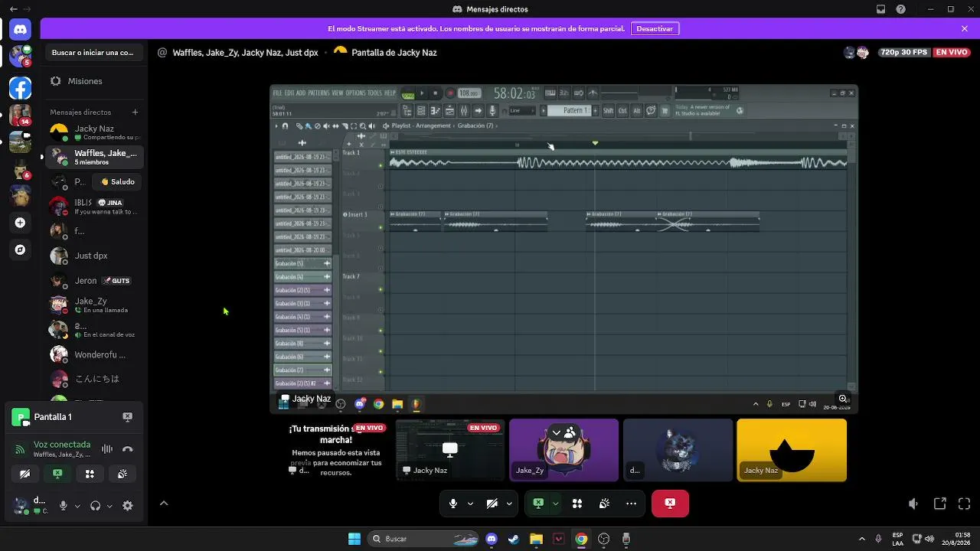Toggle microphone mute in bottom call bar
This screenshot has width=980, height=551.
pyautogui.click(x=453, y=504)
